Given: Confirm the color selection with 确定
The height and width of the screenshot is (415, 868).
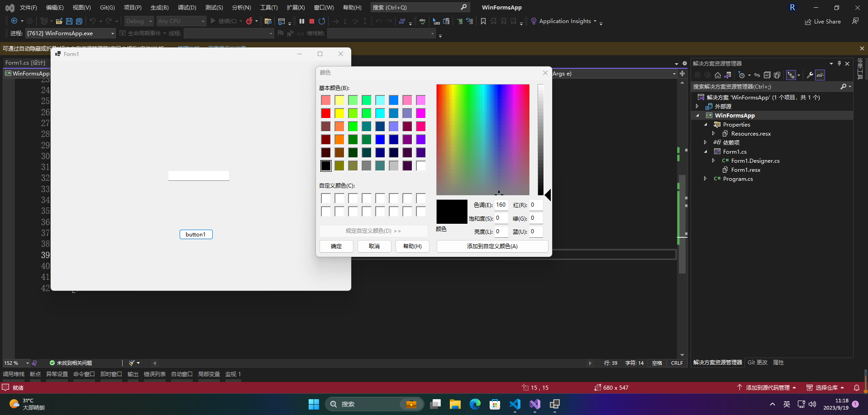Looking at the screenshot, I should [x=336, y=246].
